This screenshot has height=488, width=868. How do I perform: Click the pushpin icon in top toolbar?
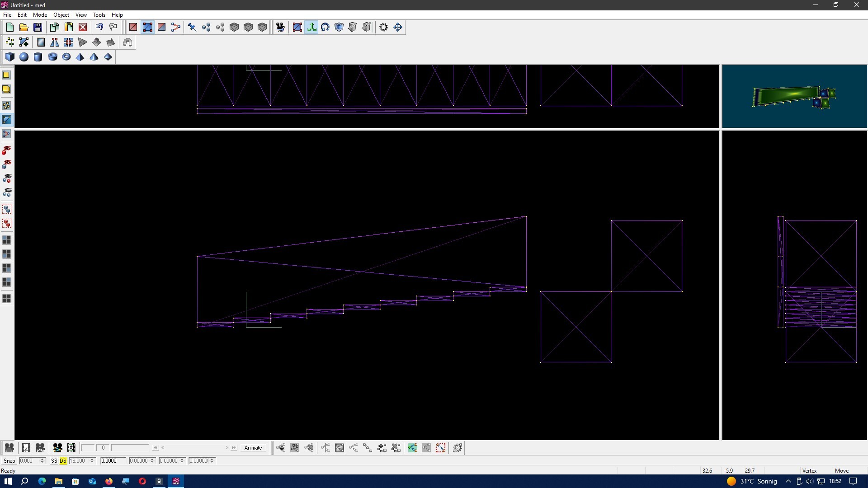point(192,27)
